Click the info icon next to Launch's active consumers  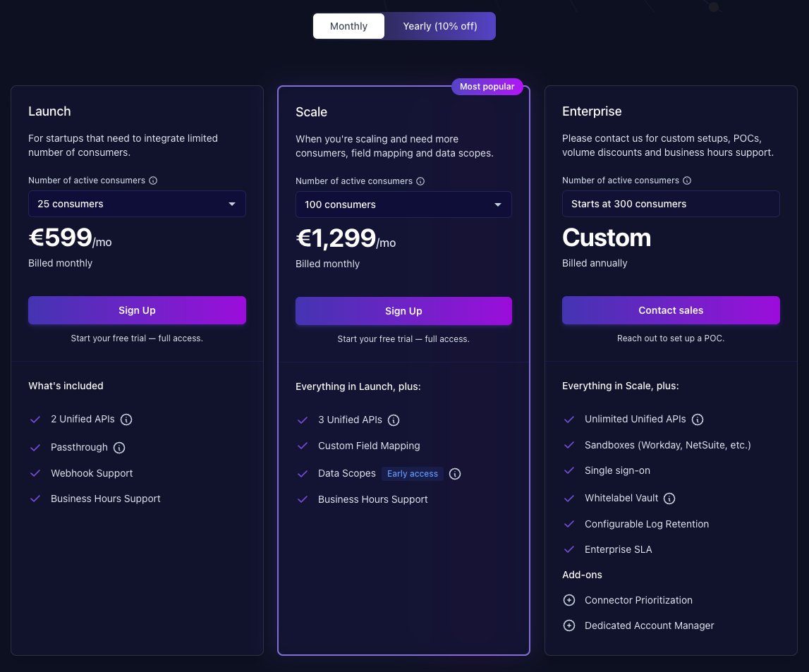(x=154, y=180)
